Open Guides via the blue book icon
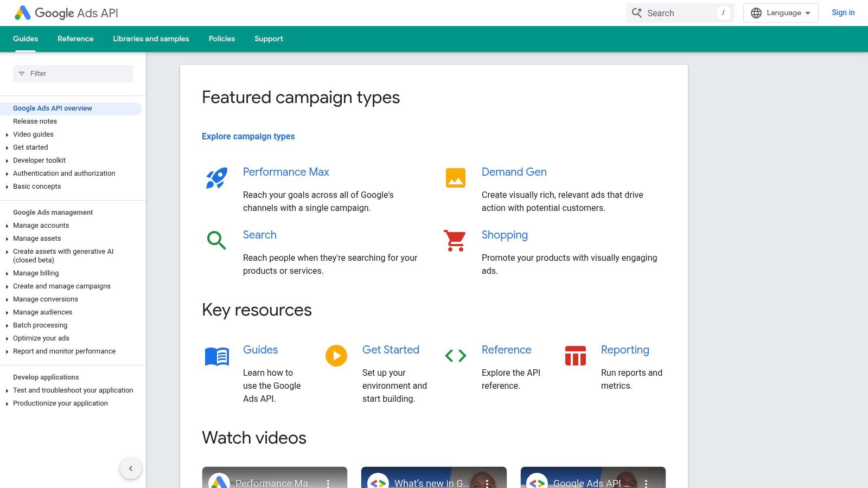This screenshot has height=488, width=868. [x=217, y=356]
